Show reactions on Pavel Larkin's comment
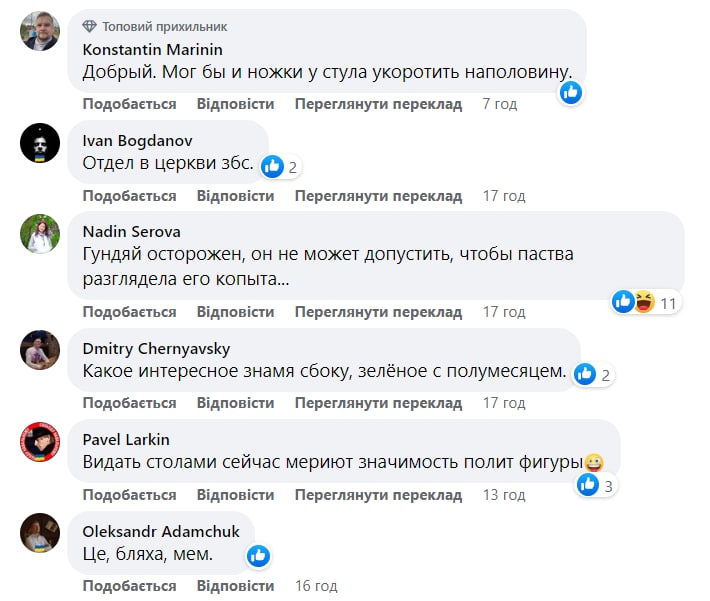Screen dimensions: 710x601 596,485
